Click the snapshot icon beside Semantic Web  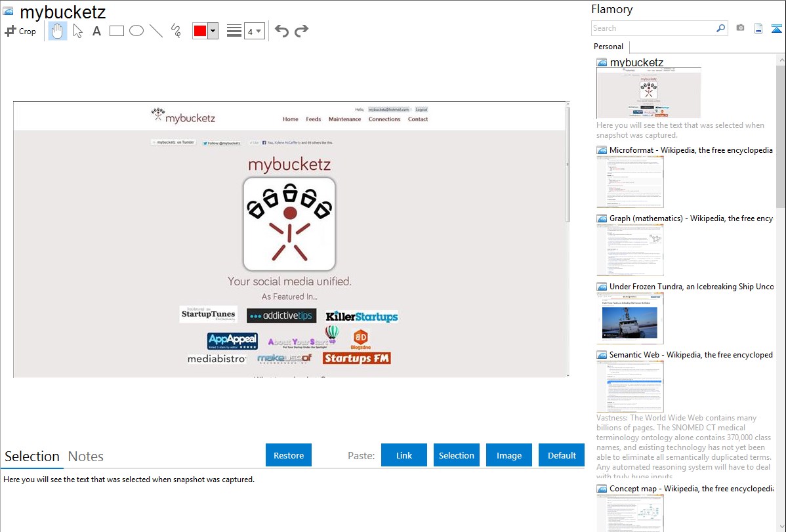(602, 355)
